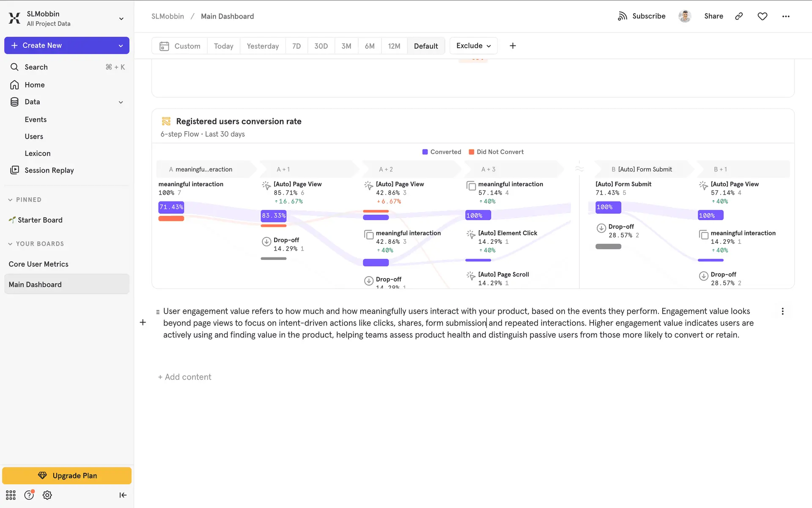Click the Subscribe button
Viewport: 812px width, 508px height.
642,16
